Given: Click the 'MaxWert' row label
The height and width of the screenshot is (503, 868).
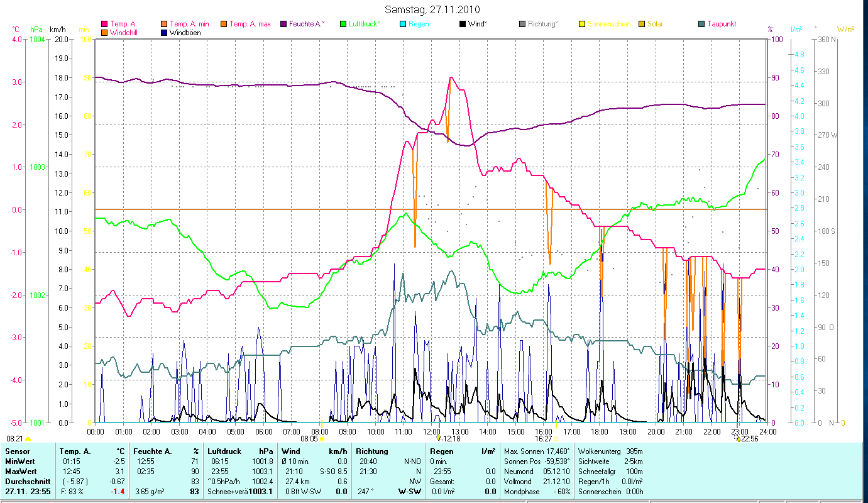Looking at the screenshot, I should pyautogui.click(x=21, y=472).
